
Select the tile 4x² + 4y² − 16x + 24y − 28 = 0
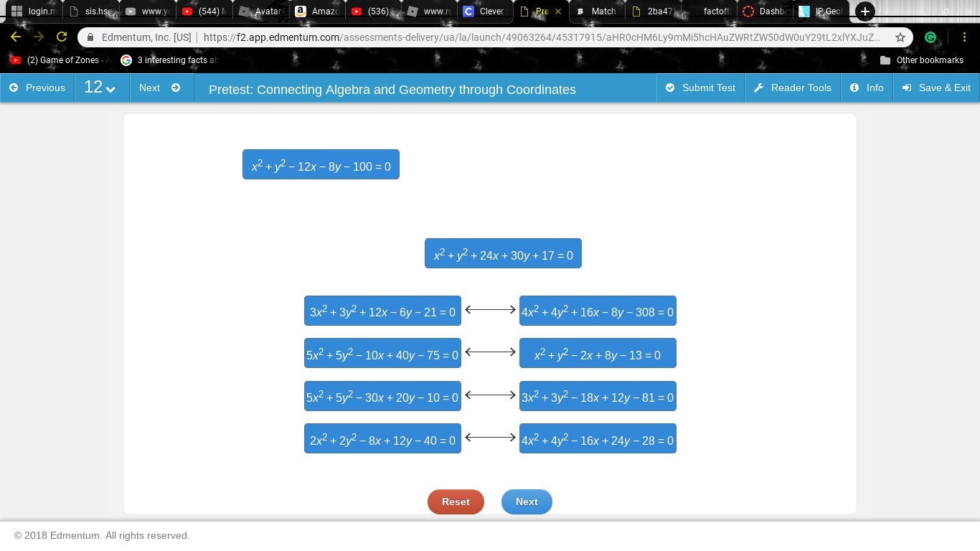point(598,439)
